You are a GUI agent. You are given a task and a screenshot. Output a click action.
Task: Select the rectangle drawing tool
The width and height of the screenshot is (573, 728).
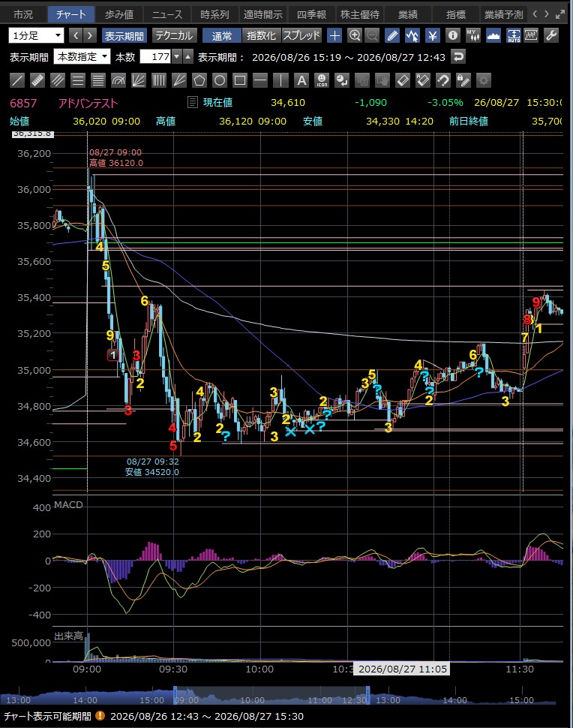point(240,80)
